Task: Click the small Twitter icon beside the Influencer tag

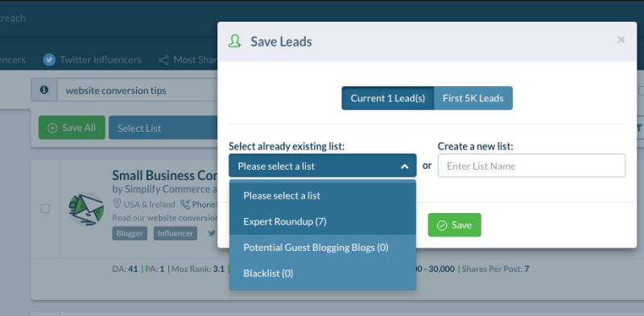Action: tap(212, 233)
